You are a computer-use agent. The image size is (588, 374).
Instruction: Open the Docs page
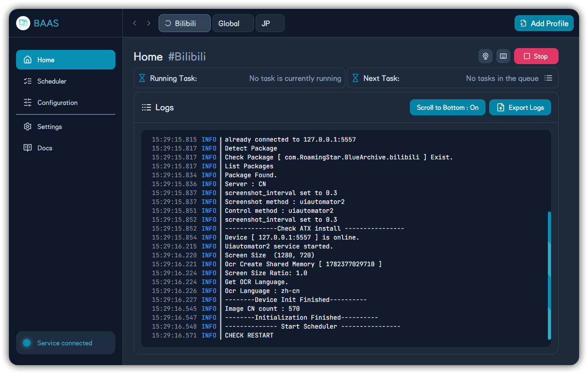[65, 148]
